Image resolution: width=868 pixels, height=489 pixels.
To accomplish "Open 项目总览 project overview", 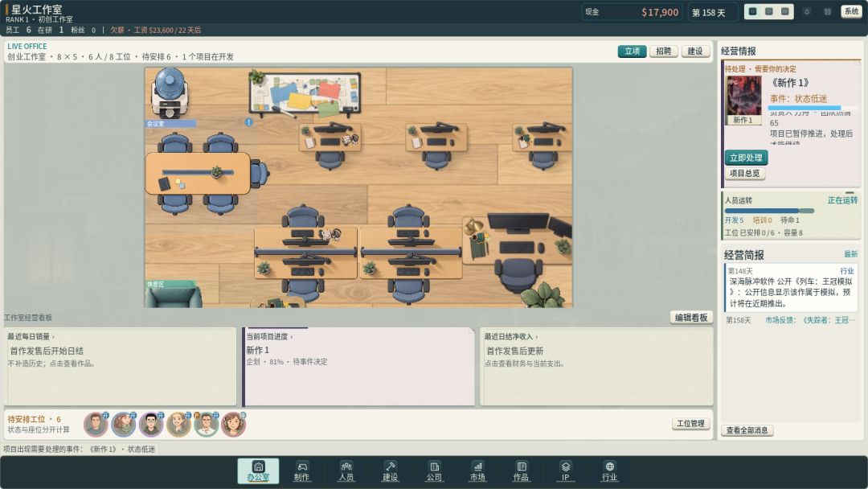I will coord(744,174).
